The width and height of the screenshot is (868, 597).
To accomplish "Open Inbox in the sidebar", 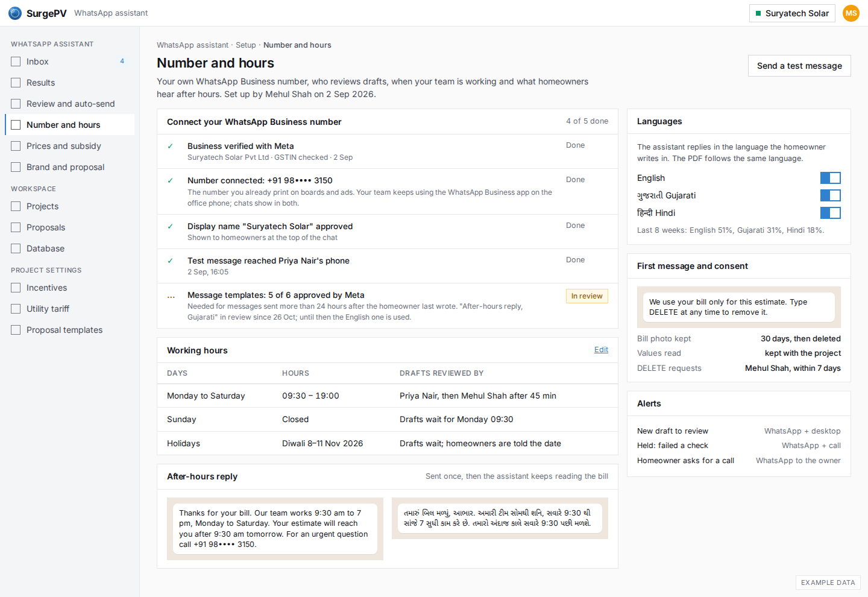I will point(69,62).
